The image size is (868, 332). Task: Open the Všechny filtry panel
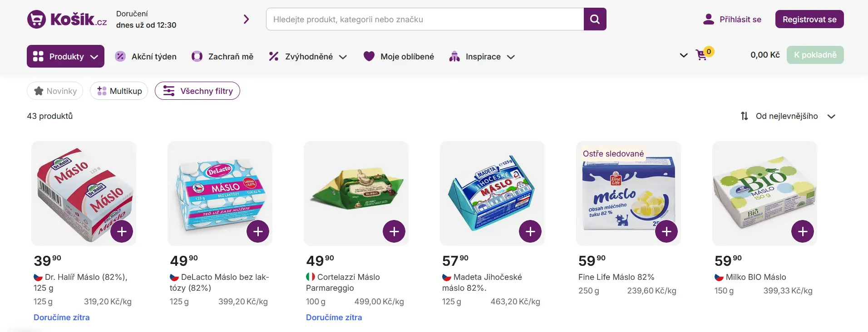point(197,91)
